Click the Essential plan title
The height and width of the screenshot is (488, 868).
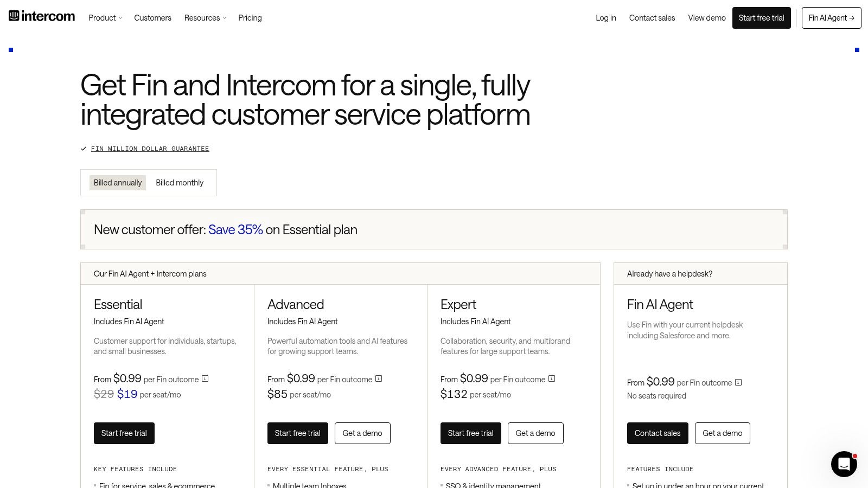pos(118,305)
